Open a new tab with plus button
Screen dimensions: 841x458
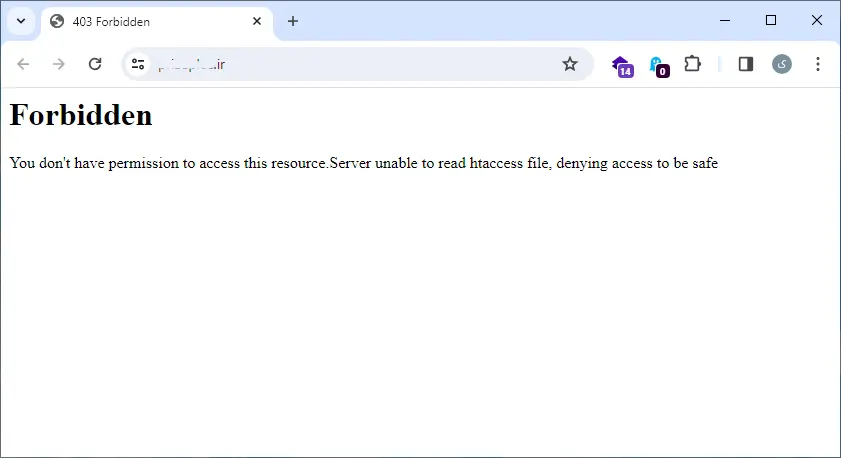coord(293,21)
